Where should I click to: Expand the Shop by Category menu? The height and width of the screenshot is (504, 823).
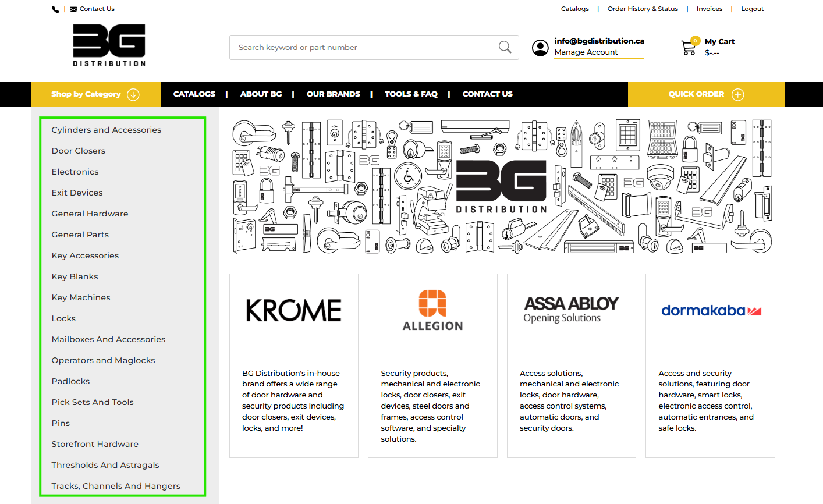click(95, 94)
